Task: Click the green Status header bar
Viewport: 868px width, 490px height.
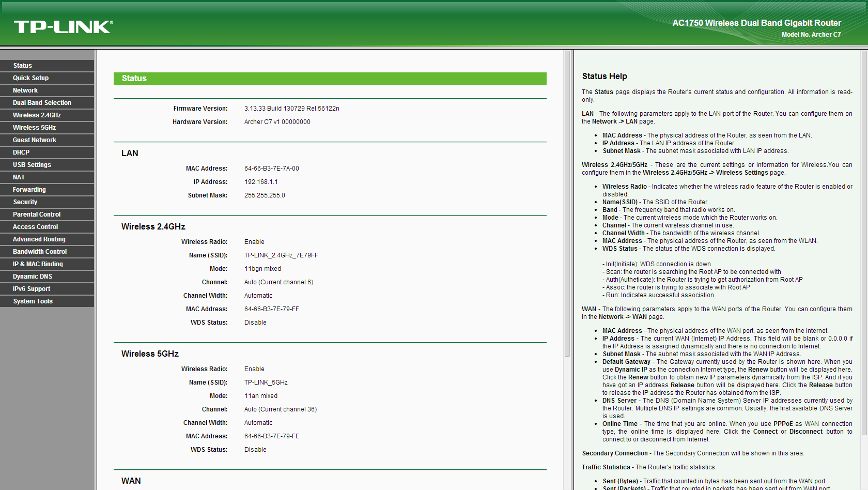Action: [330, 79]
